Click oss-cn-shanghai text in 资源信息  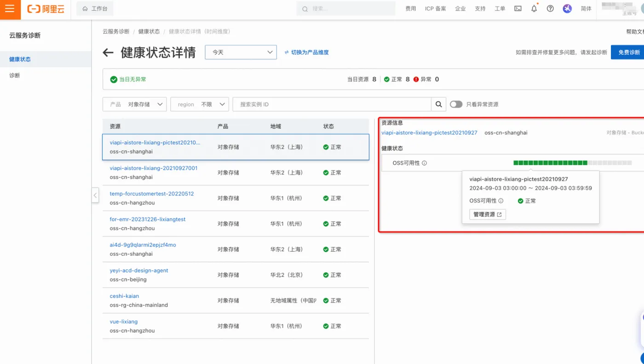[506, 133]
